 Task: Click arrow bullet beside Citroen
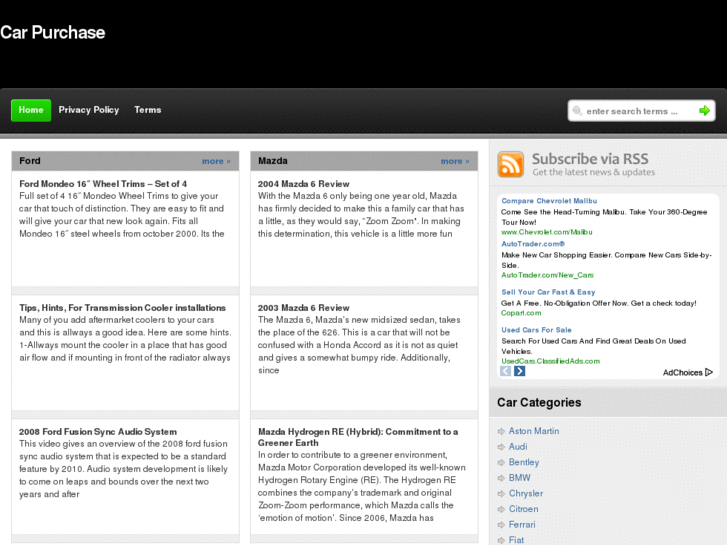point(501,509)
